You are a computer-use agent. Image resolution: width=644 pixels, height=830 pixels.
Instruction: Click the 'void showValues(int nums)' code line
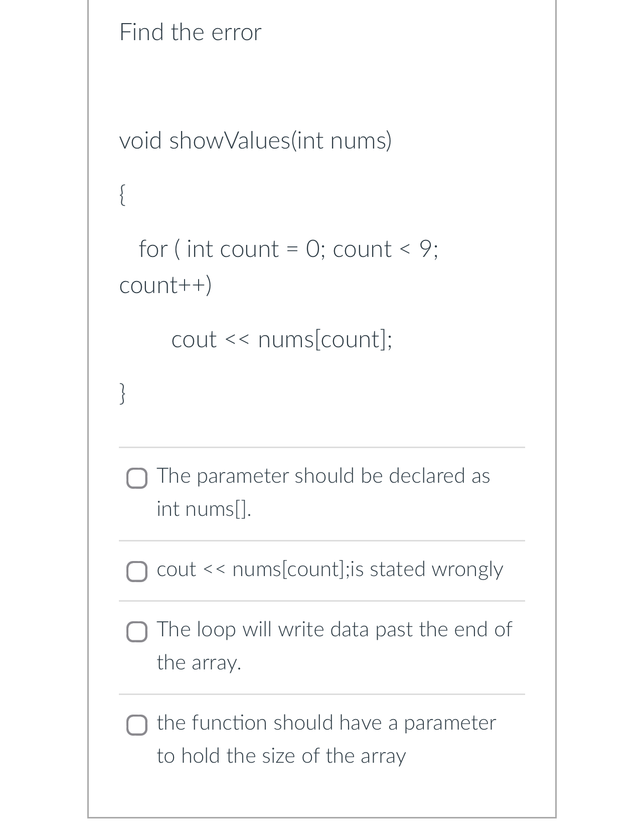tap(255, 141)
